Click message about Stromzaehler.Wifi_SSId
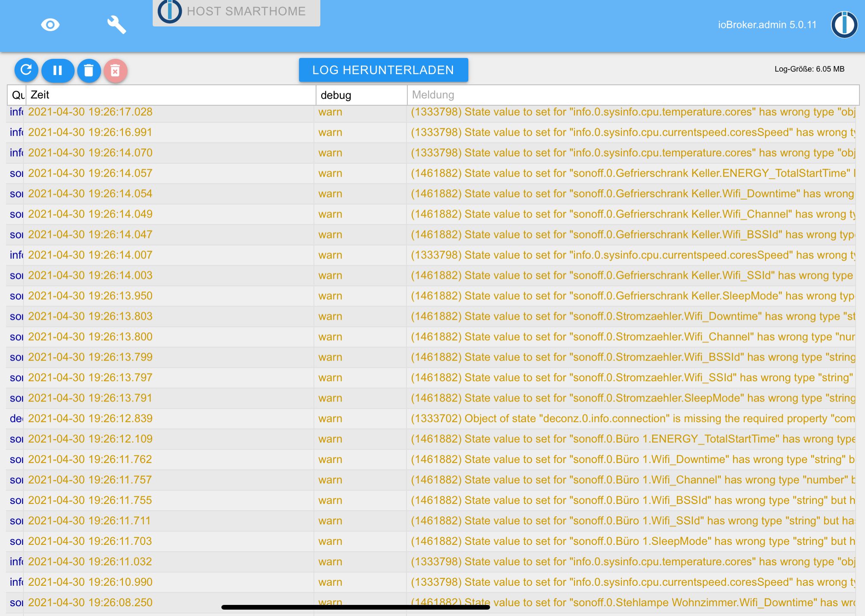The height and width of the screenshot is (616, 865). 633,378
